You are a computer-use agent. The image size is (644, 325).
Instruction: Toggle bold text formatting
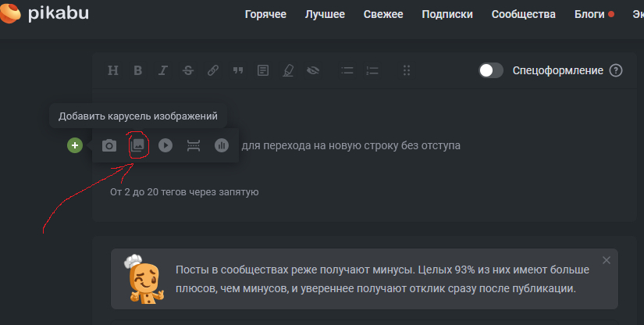pyautogui.click(x=138, y=70)
